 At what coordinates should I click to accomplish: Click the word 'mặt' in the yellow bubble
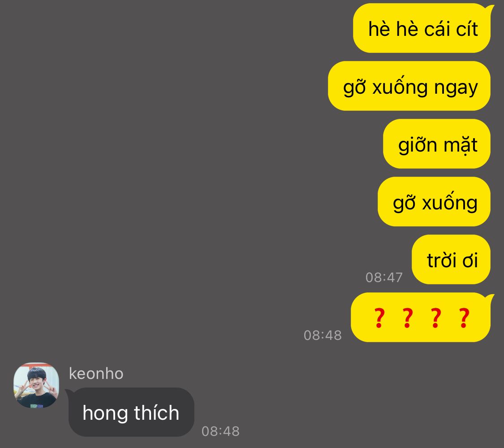(x=461, y=145)
